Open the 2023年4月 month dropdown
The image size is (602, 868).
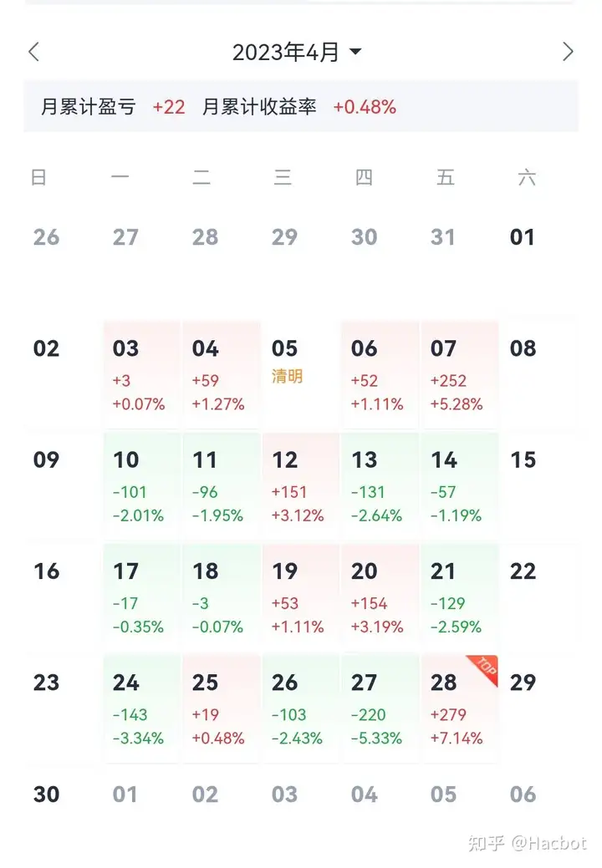297,52
